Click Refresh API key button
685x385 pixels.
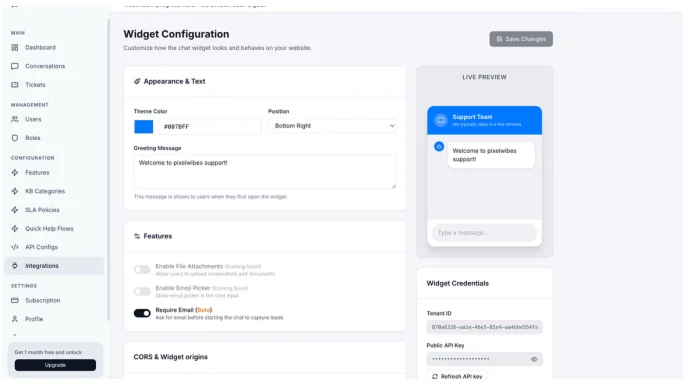pyautogui.click(x=457, y=376)
